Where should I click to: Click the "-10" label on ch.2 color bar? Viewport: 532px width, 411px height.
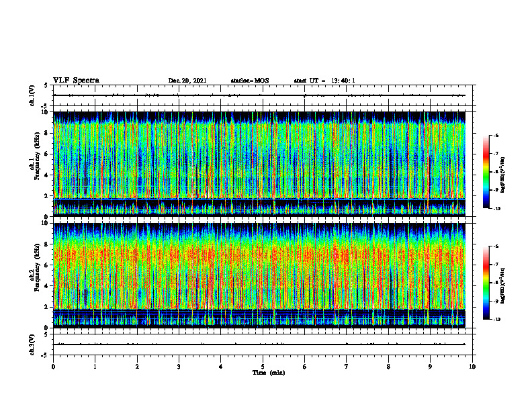point(496,320)
